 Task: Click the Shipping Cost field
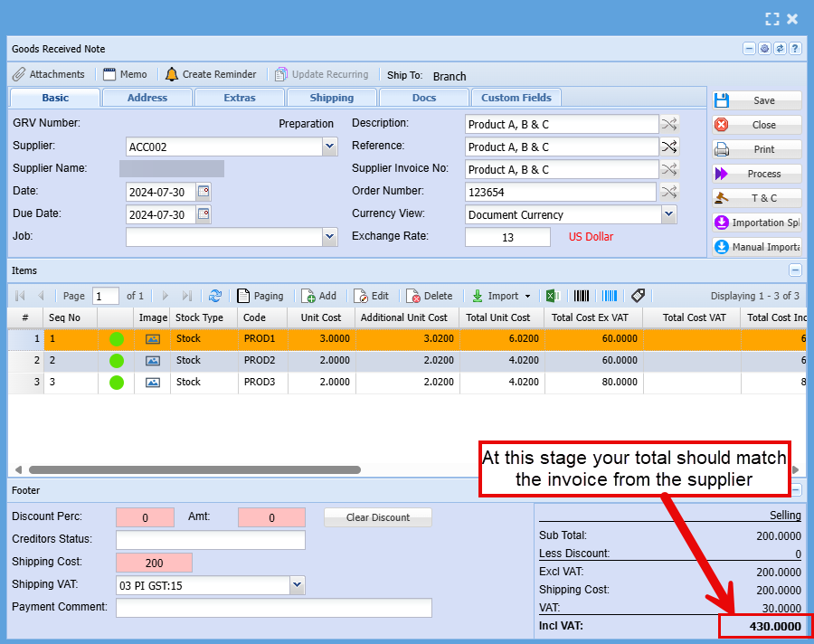coord(154,563)
